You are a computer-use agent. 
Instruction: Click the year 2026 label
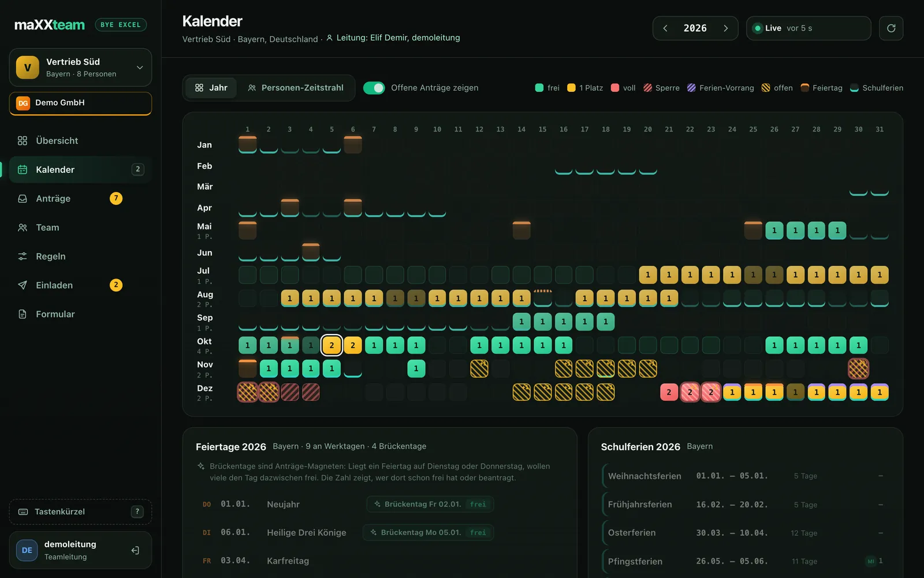pyautogui.click(x=695, y=28)
